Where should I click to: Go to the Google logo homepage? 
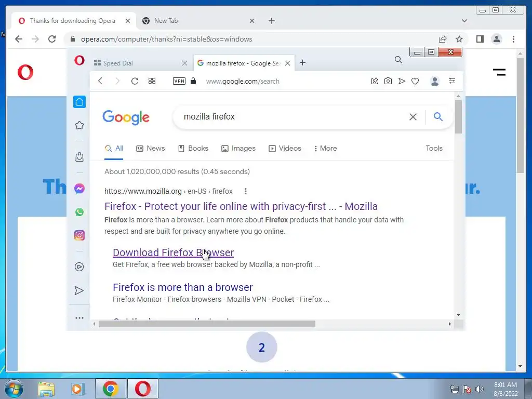[126, 117]
